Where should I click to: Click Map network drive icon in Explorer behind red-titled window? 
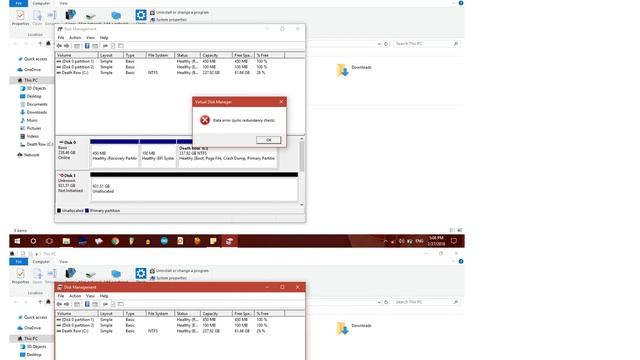[90, 275]
